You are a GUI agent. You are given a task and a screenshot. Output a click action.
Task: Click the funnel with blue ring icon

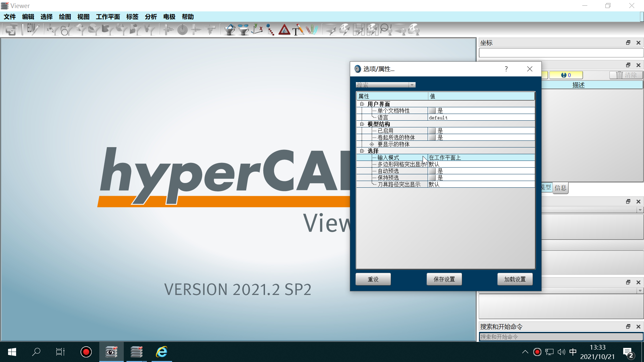229,30
